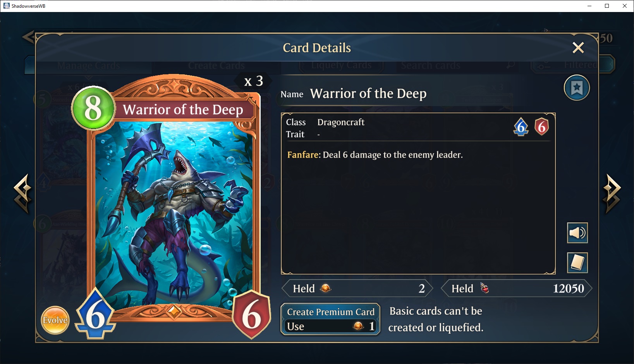Toggle the orange Evolve button
Image resolution: width=634 pixels, height=364 pixels.
pos(55,320)
